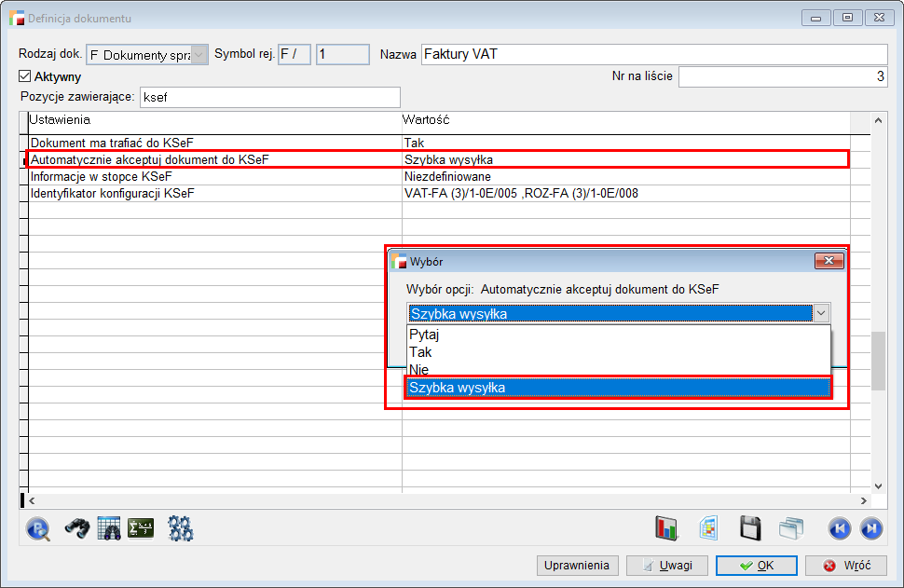
Task: Open the Wybór opcji combo box arrow
Action: coord(820,314)
